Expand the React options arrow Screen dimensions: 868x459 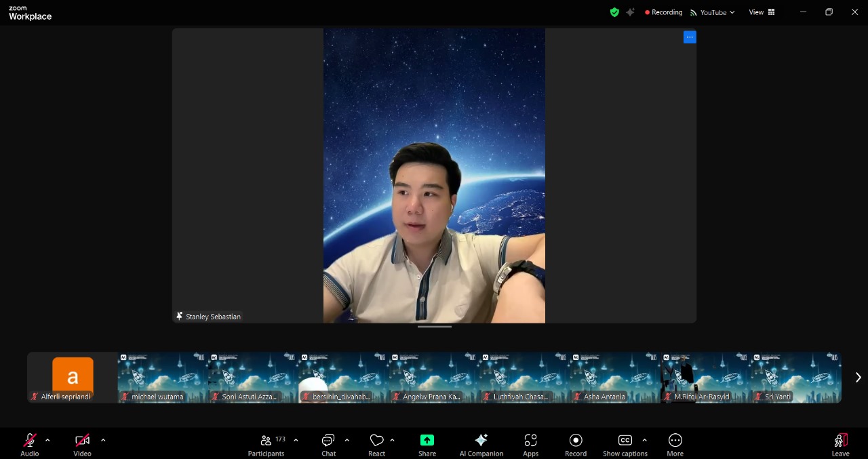coord(393,440)
